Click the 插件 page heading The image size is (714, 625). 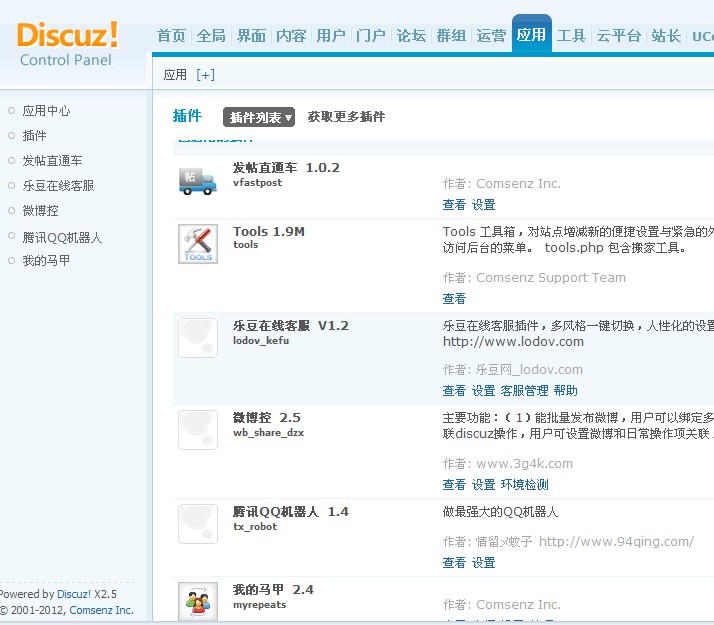click(x=187, y=116)
